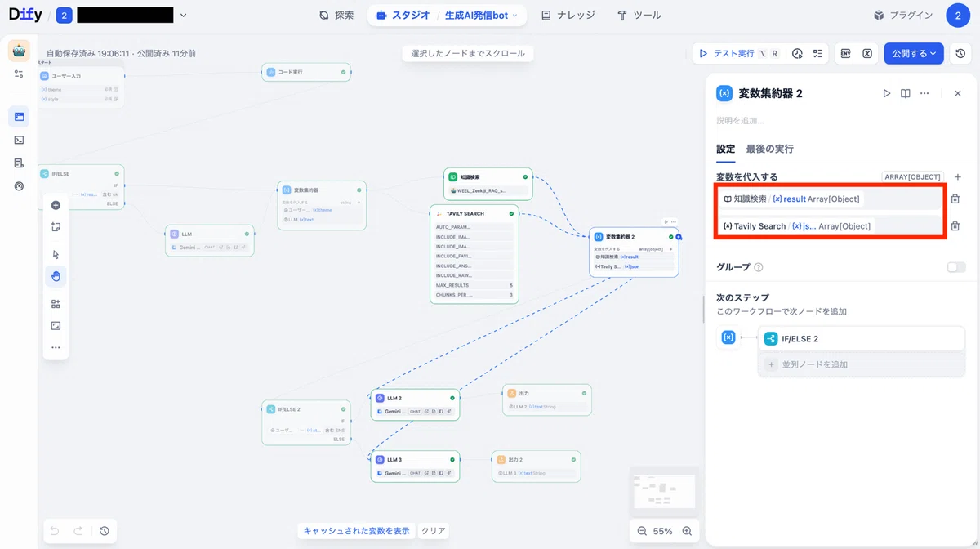This screenshot has height=549, width=980.
Task: Open the run history clock icon
Action: 797,53
